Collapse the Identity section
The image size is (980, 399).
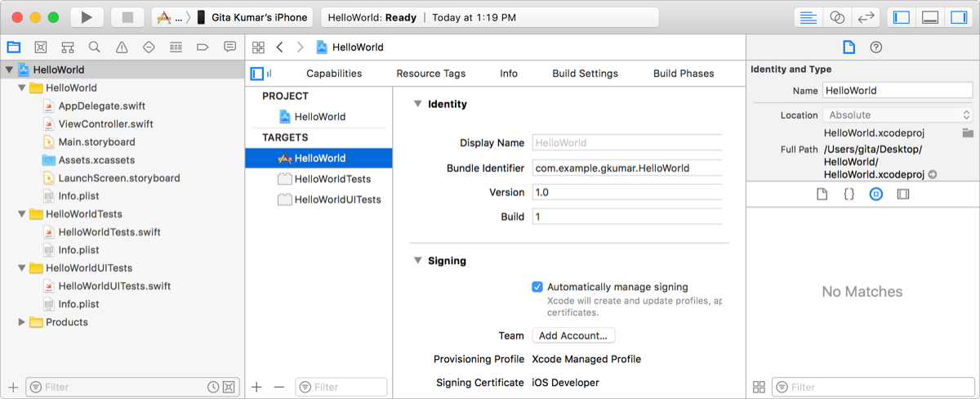pos(417,104)
